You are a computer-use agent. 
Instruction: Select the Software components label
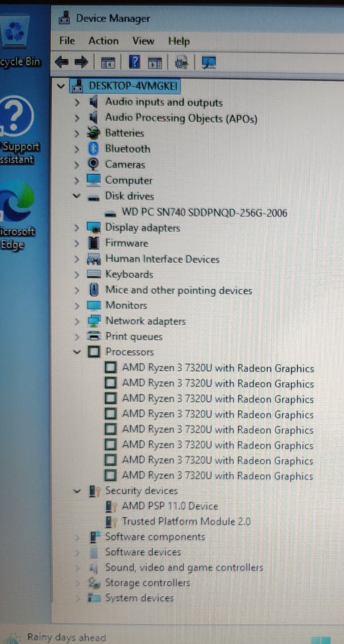click(155, 537)
